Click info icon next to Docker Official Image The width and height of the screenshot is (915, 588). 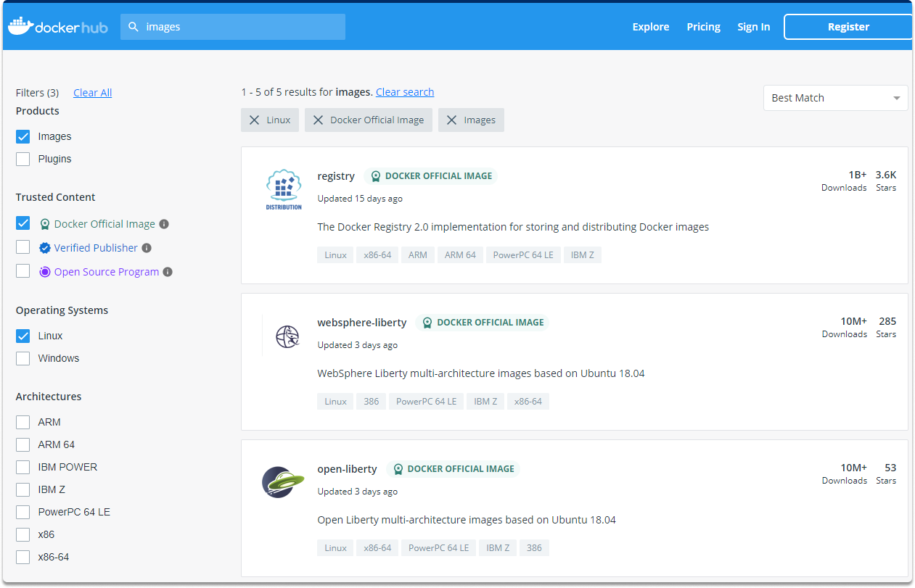click(x=164, y=224)
